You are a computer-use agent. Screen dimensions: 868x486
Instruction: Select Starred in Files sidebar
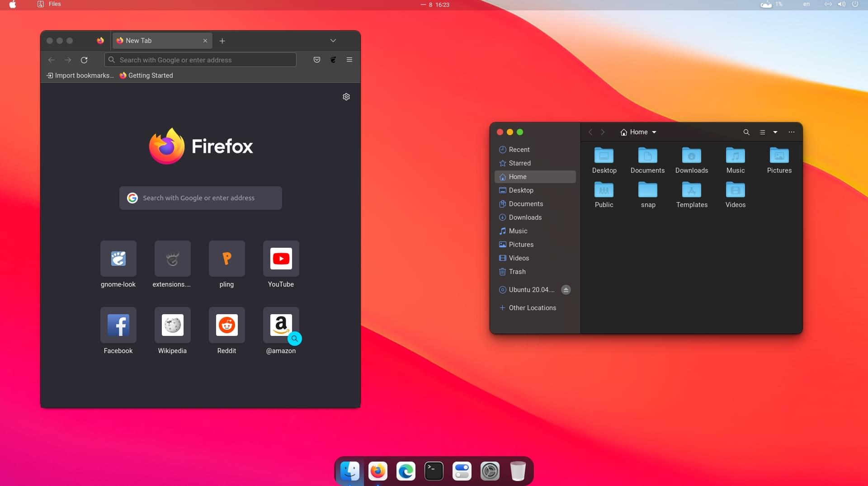coord(535,163)
